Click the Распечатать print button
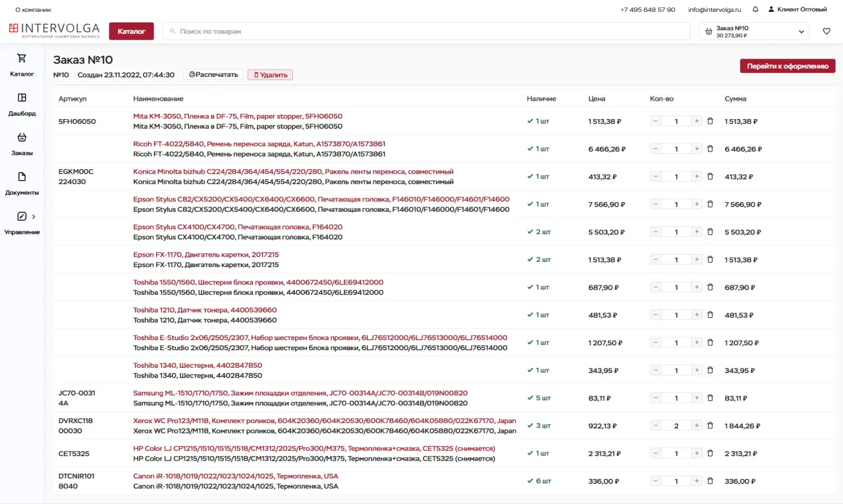The height and width of the screenshot is (504, 843). [213, 75]
